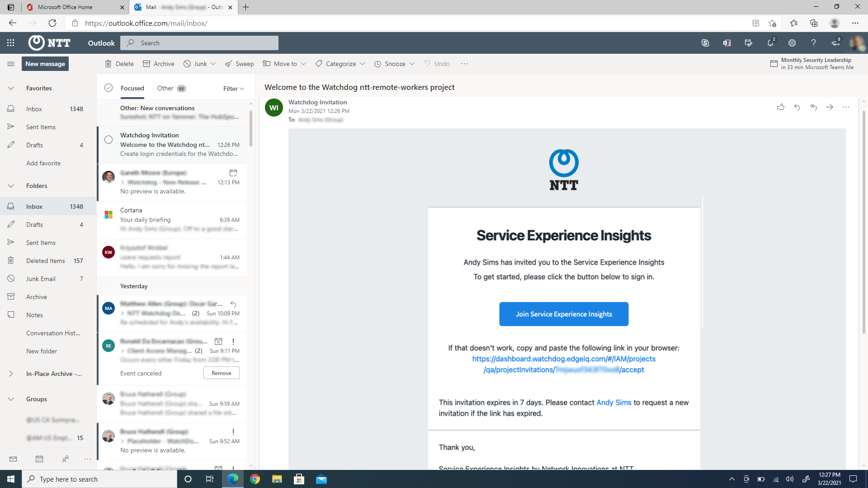Click Join Service Experience Insights button

564,314
